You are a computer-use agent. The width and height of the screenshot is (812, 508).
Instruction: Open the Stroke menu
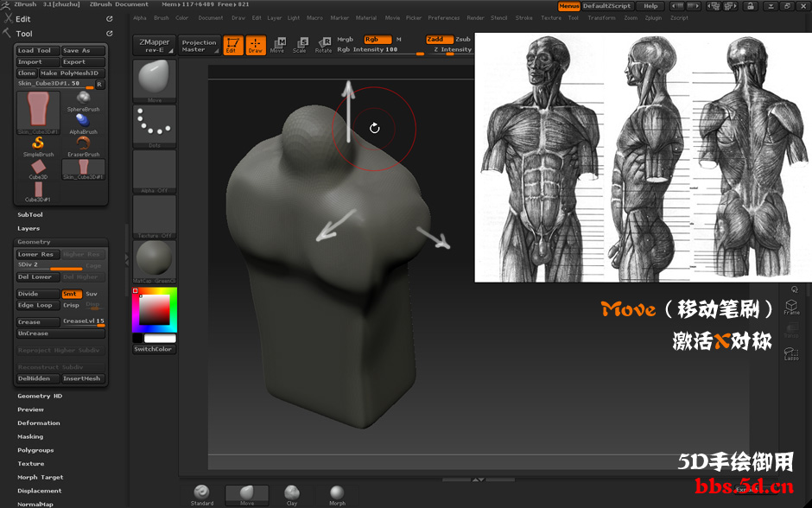[x=524, y=17]
